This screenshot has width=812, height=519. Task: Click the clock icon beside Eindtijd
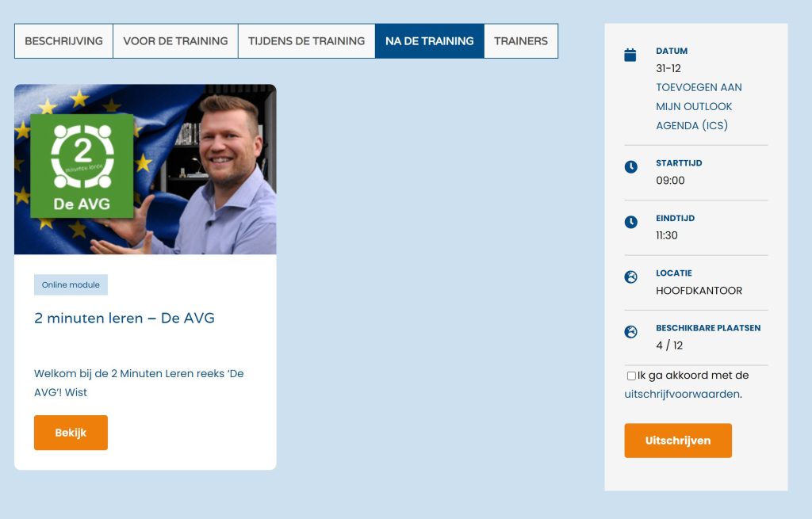pos(630,222)
